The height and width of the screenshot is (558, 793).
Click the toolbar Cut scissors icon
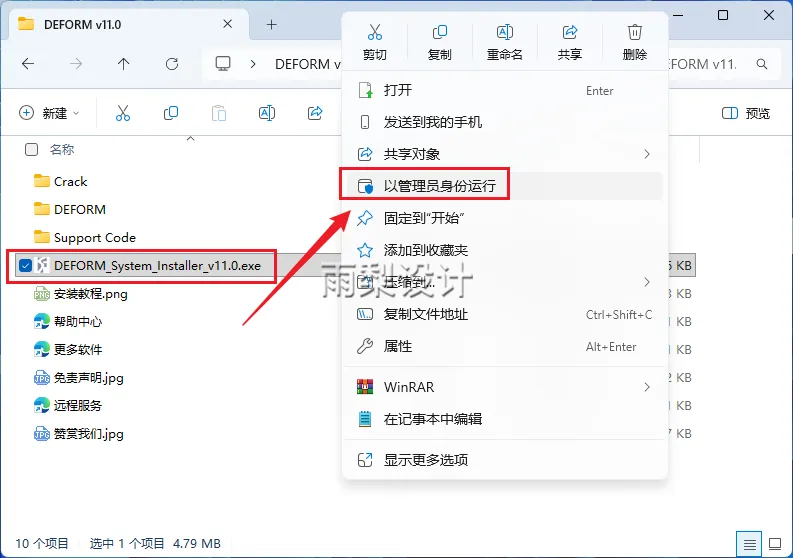pos(123,113)
